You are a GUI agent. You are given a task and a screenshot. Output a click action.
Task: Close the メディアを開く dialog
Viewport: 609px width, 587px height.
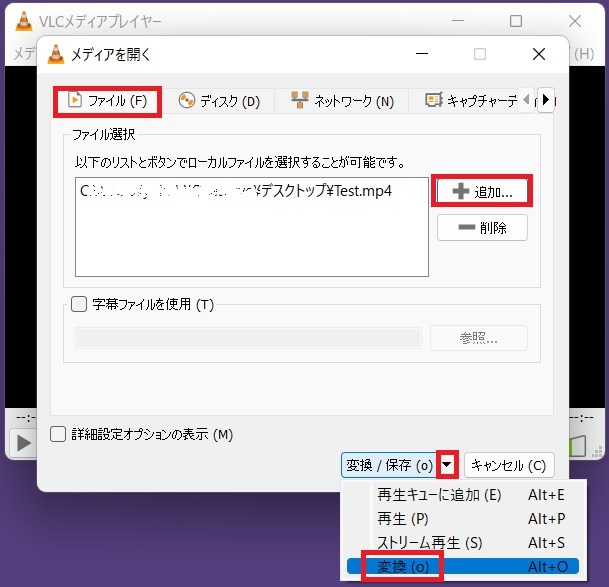(539, 54)
